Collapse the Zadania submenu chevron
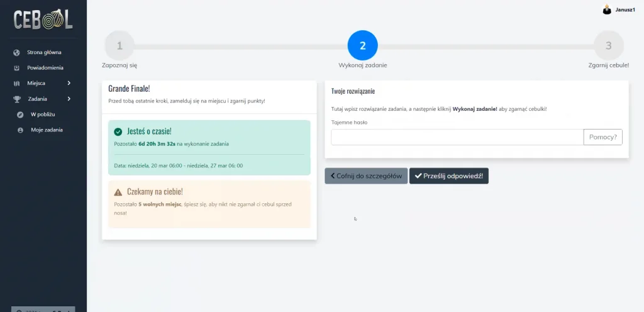 (69, 99)
